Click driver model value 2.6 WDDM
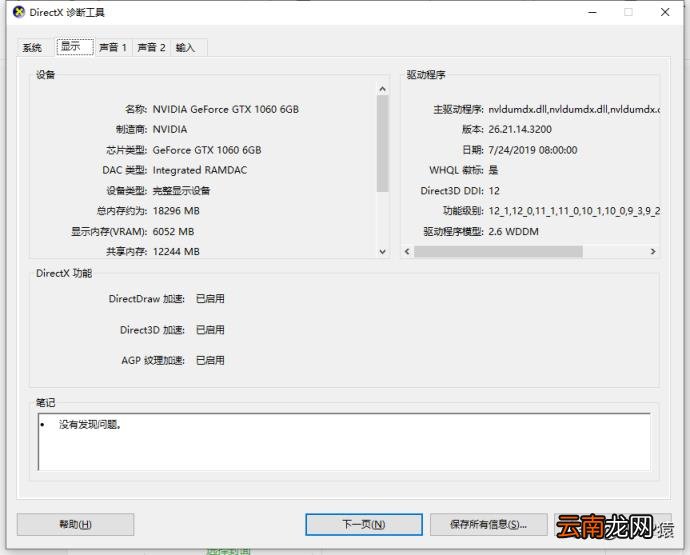Image resolution: width=690 pixels, height=555 pixels. click(x=514, y=232)
